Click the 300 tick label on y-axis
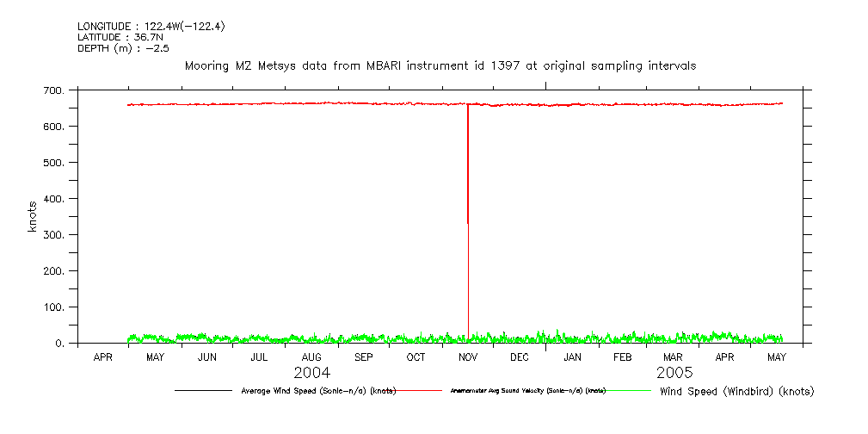 [x=52, y=235]
